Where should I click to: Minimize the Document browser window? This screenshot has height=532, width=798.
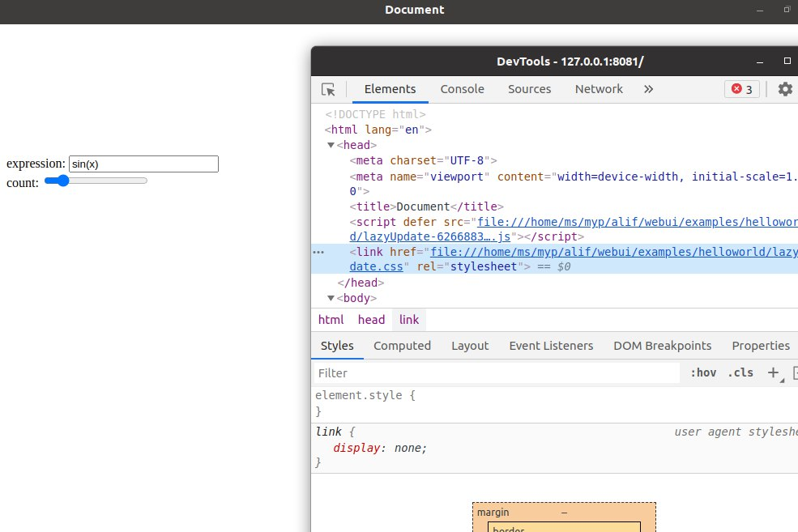pyautogui.click(x=760, y=11)
